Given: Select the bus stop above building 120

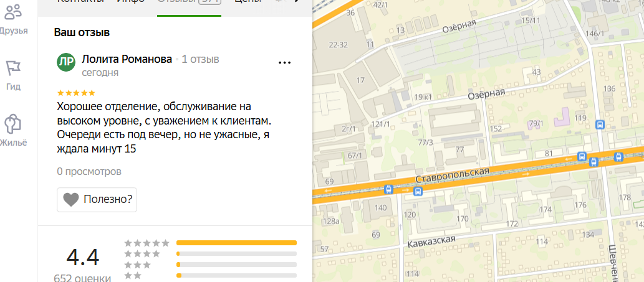Looking at the screenshot, I should click(x=418, y=191).
